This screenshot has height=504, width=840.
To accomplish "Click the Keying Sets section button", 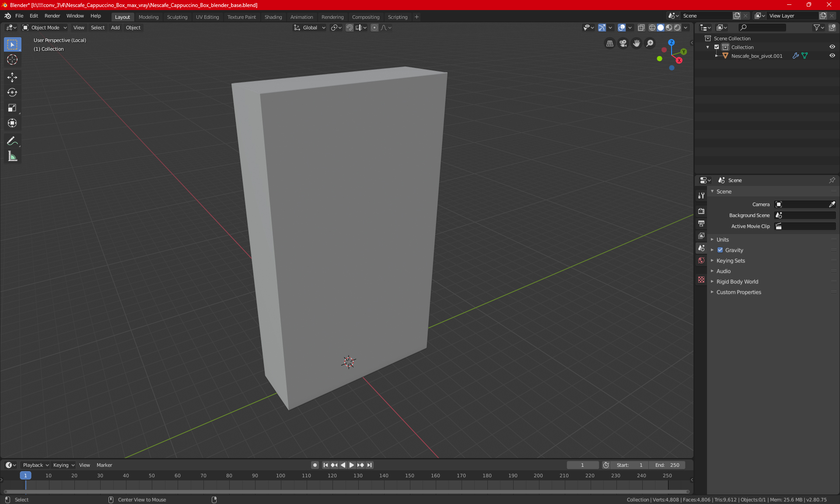I will [x=731, y=260].
